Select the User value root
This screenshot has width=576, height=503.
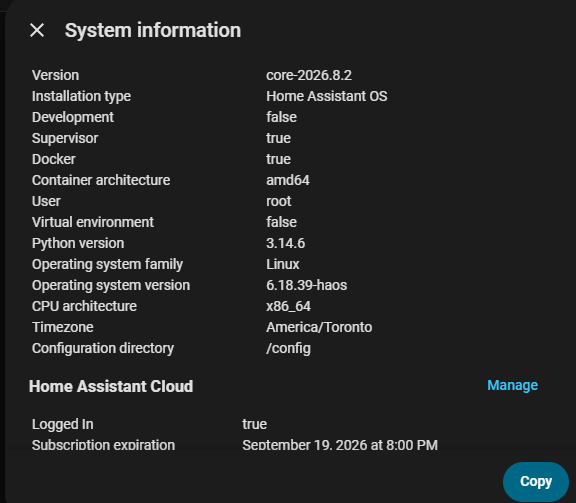[x=279, y=201]
